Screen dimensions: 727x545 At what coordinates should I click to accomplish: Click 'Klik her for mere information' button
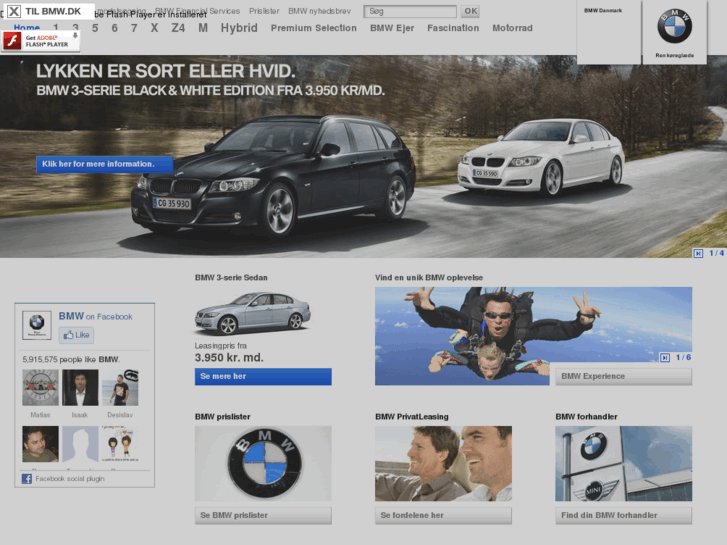[104, 164]
